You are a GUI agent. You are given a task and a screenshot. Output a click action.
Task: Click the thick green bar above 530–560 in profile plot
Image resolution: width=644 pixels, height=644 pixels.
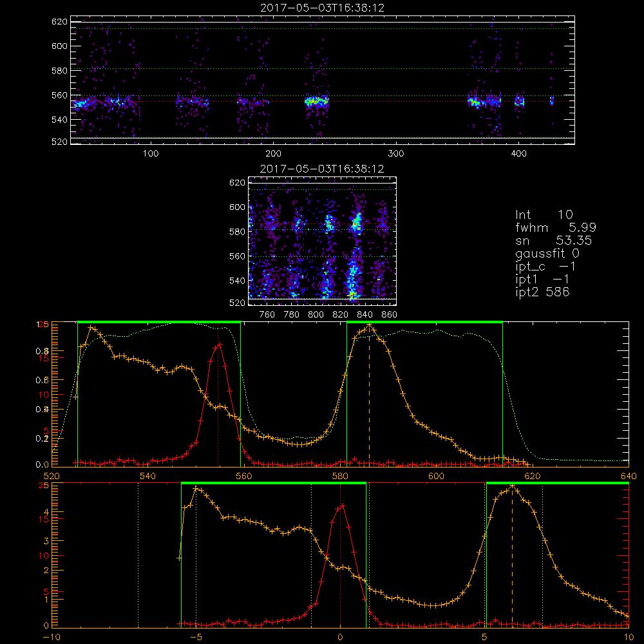pyautogui.click(x=159, y=323)
